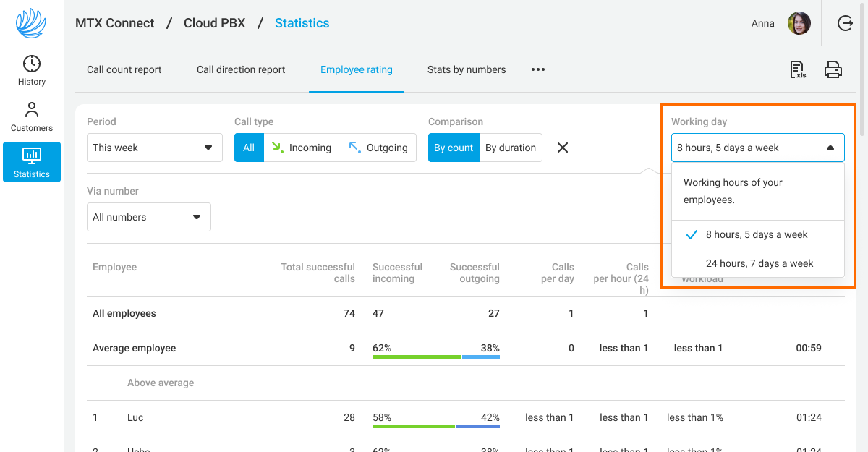Open the Stats by numbers tab

pyautogui.click(x=467, y=70)
